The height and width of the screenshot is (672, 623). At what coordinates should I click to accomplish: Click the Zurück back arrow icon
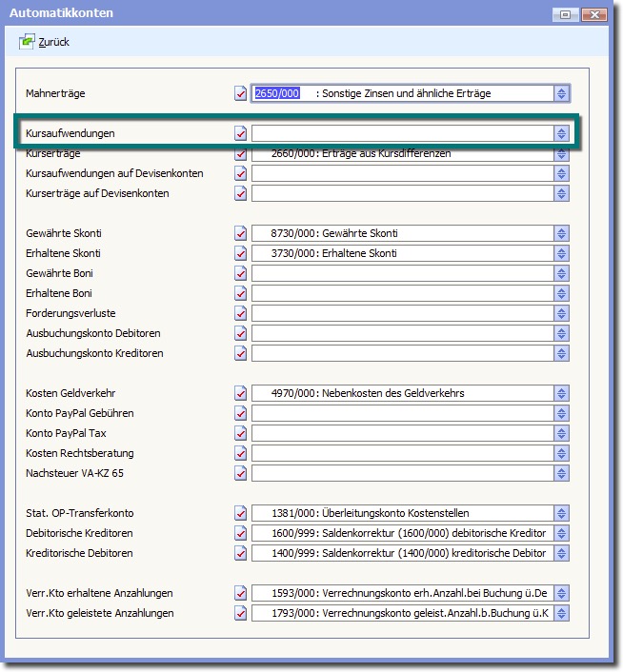coord(27,42)
